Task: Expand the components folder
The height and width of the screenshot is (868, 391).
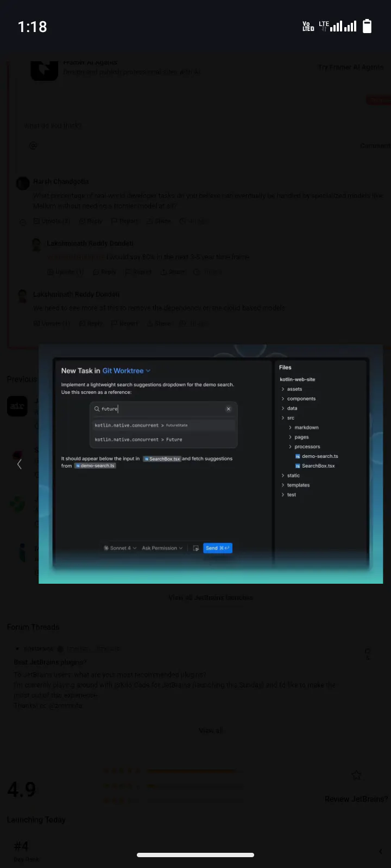Action: click(298, 399)
